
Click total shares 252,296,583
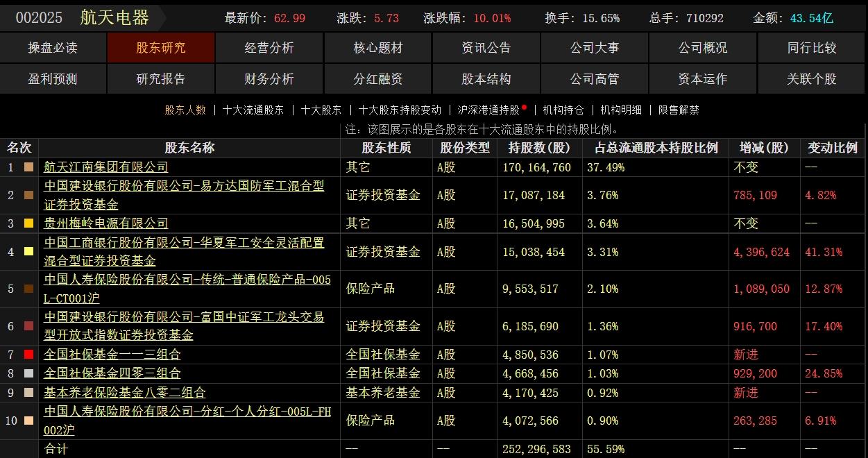pyautogui.click(x=536, y=449)
